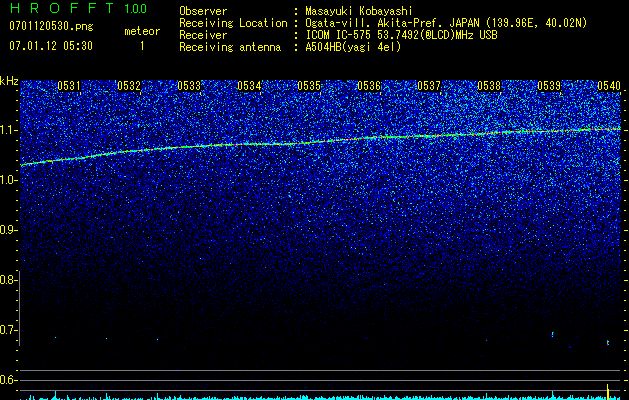Click the 0.8 frequency axis label

coord(8,280)
